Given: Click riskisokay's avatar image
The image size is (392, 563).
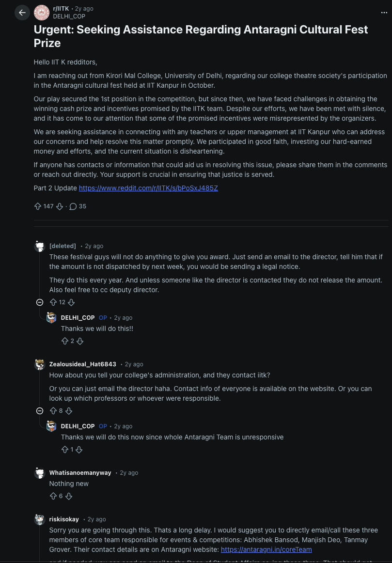Looking at the screenshot, I should point(40,519).
